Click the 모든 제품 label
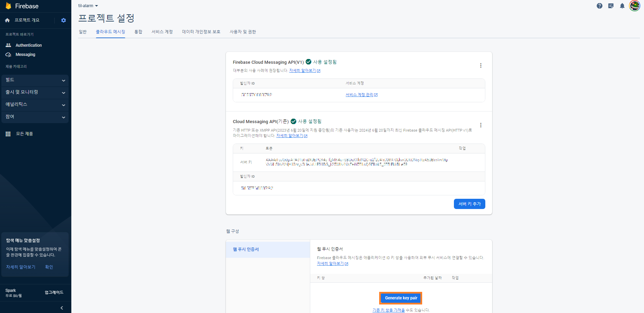 click(x=25, y=134)
